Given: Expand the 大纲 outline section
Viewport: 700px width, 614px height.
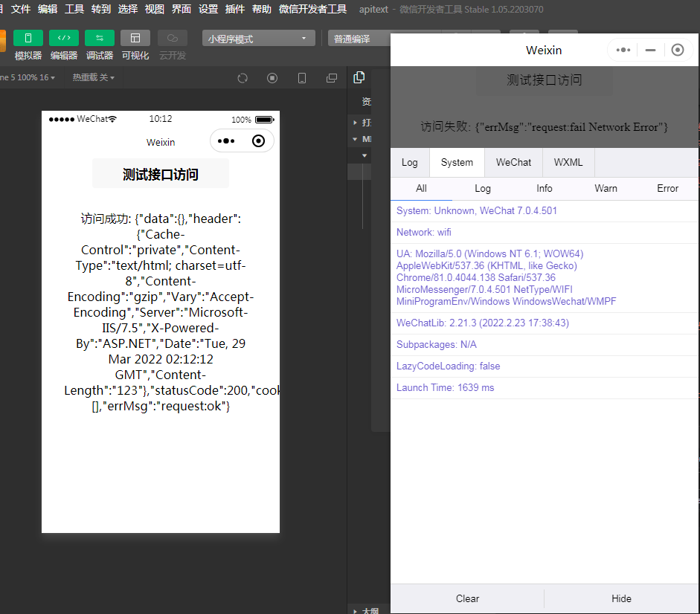Looking at the screenshot, I should [355, 611].
